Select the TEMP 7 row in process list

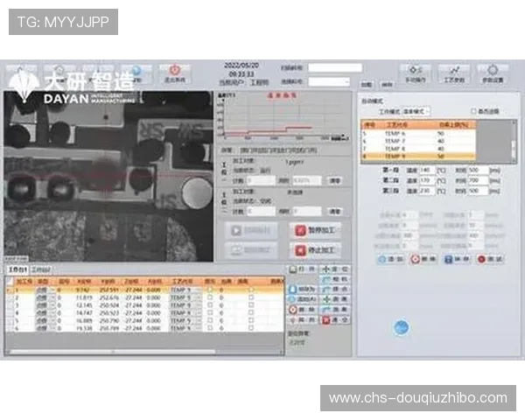(x=418, y=141)
